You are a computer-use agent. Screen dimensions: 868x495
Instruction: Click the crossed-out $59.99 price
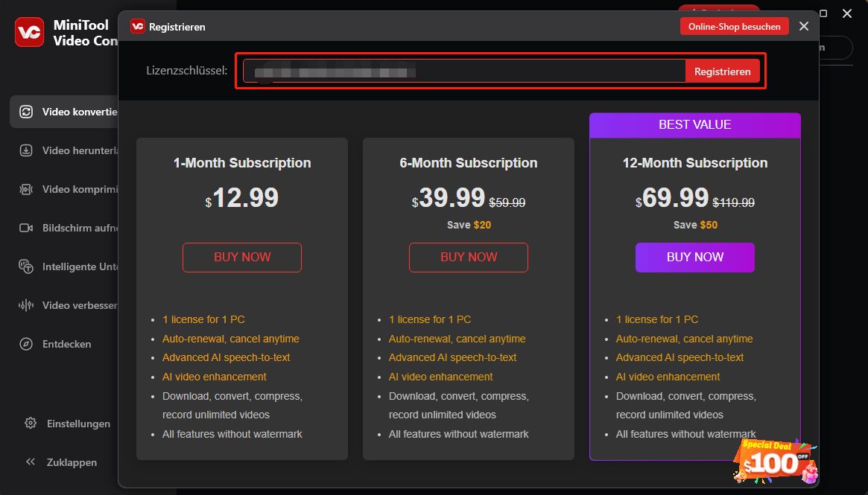point(507,202)
